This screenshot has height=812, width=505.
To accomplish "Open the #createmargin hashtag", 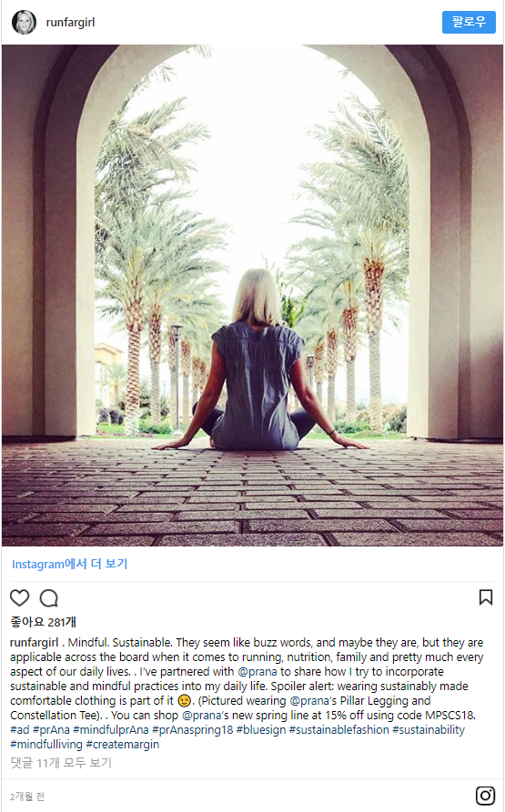I will click(122, 744).
